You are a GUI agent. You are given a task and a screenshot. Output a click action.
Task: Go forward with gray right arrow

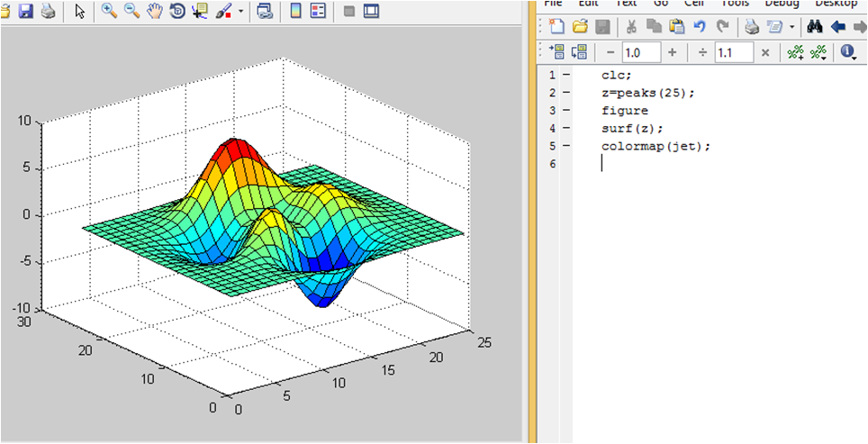(860, 25)
